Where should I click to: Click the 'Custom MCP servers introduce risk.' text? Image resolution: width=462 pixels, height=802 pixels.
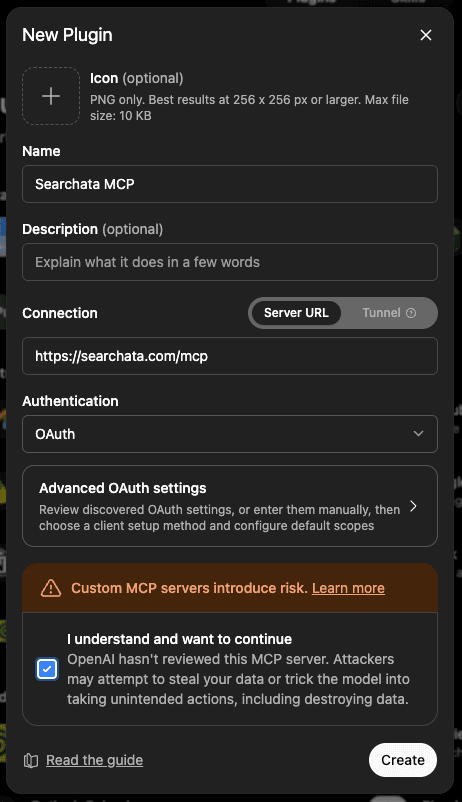[x=189, y=588]
